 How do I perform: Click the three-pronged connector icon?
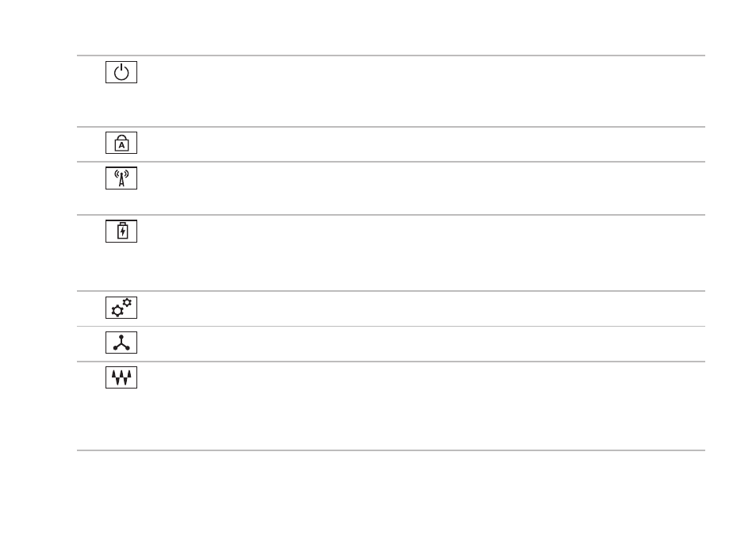coord(121,343)
